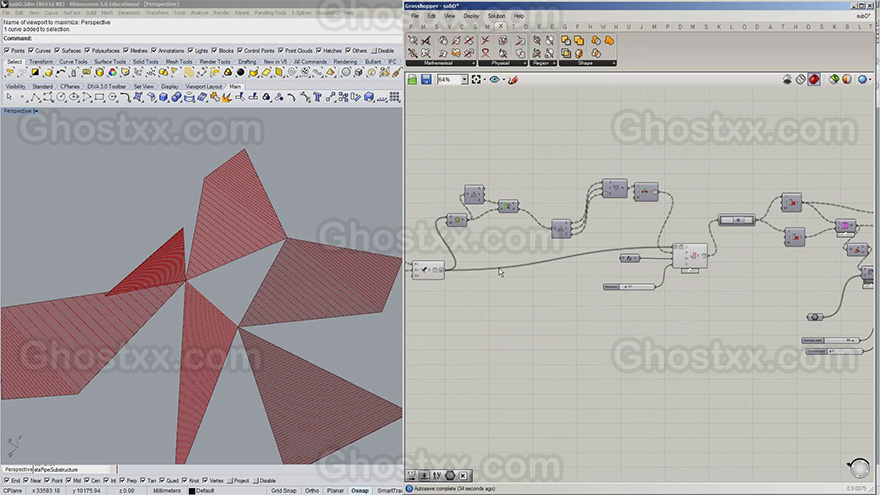The height and width of the screenshot is (495, 880).
Task: Click the black sphere icon in Select toolbar
Action: coord(241,72)
